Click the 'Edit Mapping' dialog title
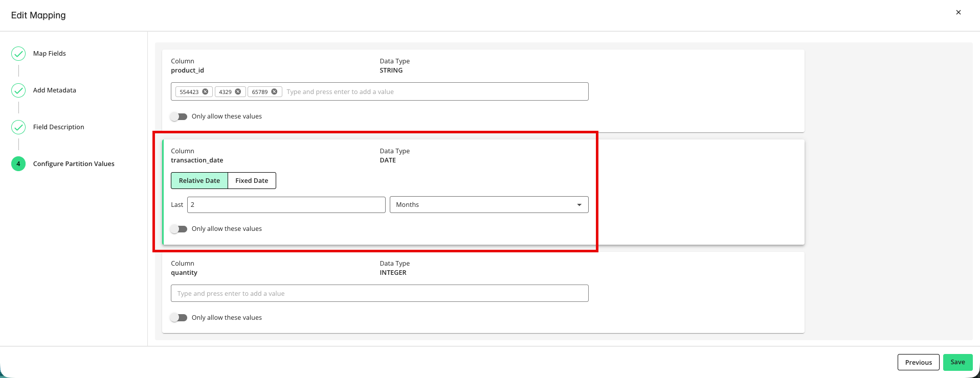The height and width of the screenshot is (378, 980). point(38,15)
